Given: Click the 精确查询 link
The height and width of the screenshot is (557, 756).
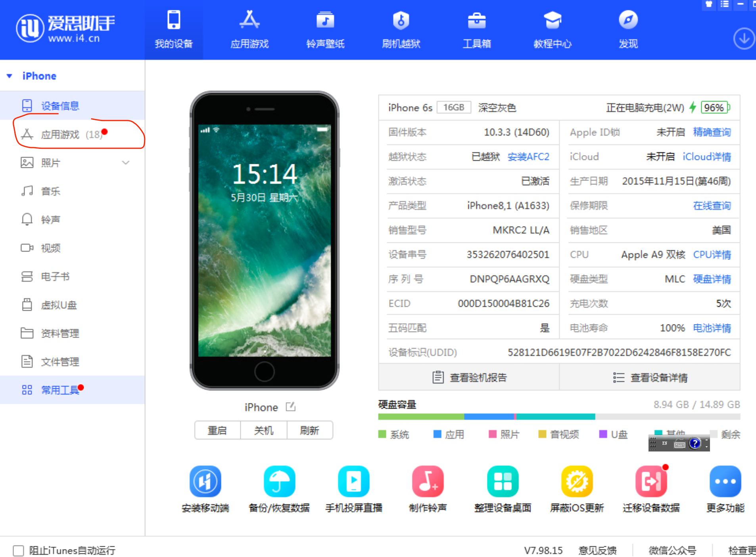Looking at the screenshot, I should [x=712, y=132].
